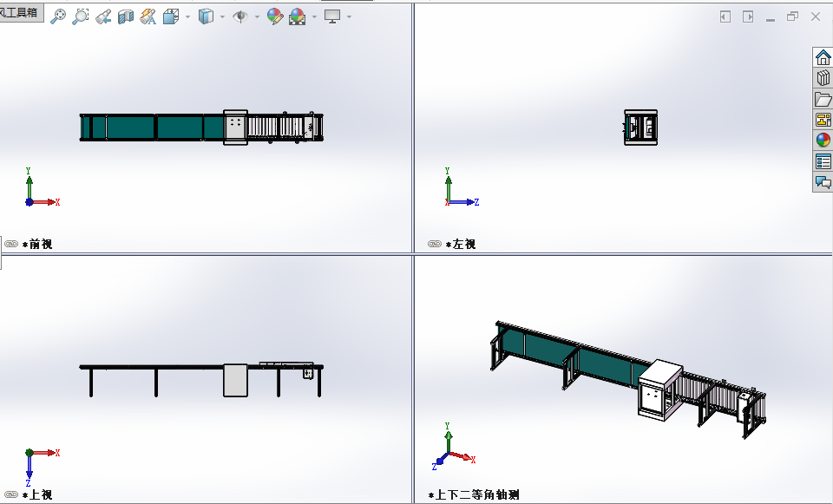Restore down the document window
The image size is (833, 504).
[x=792, y=17]
